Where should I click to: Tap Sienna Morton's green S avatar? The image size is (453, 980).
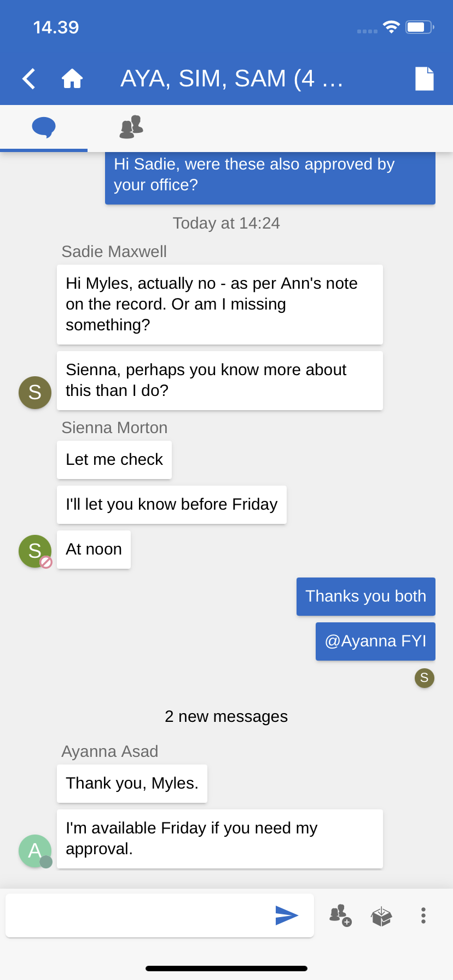35,551
